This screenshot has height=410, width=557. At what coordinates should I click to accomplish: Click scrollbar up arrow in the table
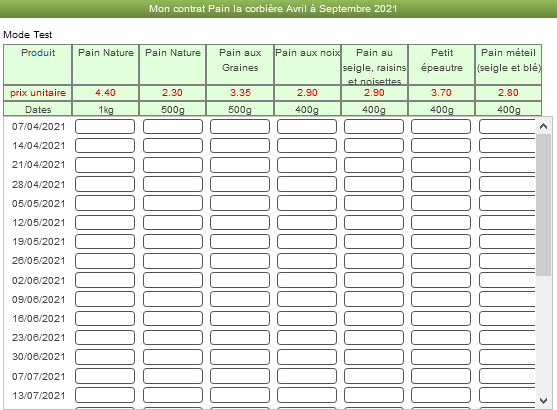click(543, 126)
